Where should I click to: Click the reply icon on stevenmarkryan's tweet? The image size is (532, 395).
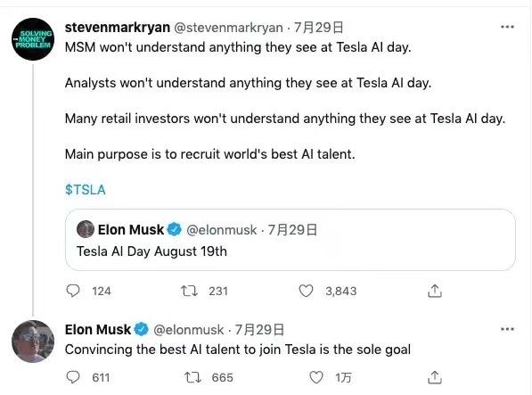pyautogui.click(x=73, y=291)
